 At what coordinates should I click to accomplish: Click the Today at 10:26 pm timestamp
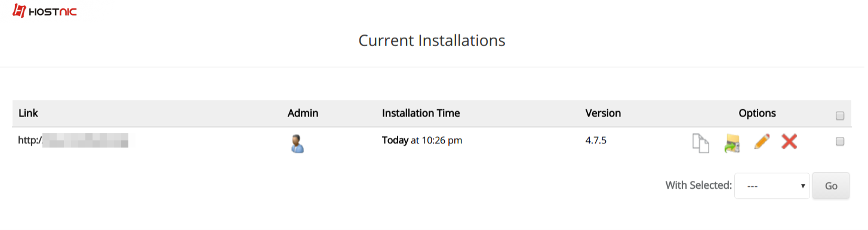pos(422,141)
